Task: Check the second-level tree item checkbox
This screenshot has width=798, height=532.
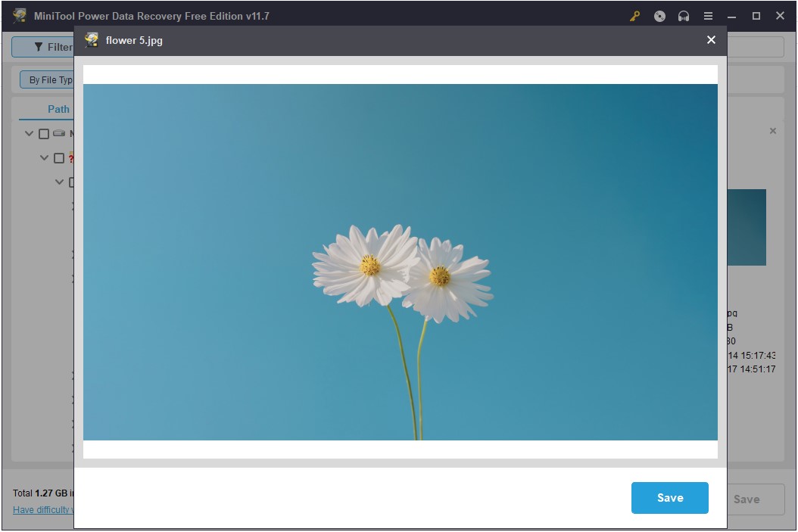Action: (x=59, y=158)
